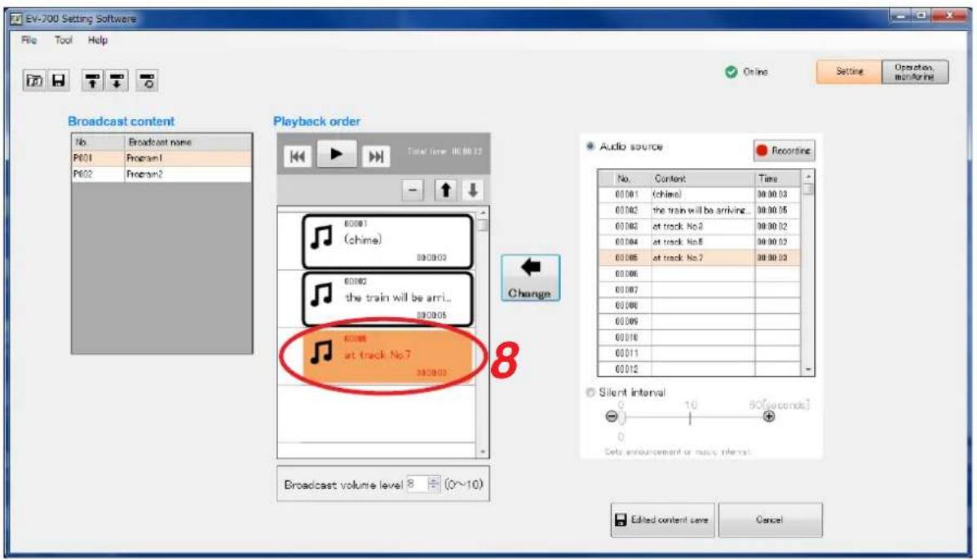Select the Silent interval radio button

[x=590, y=392]
